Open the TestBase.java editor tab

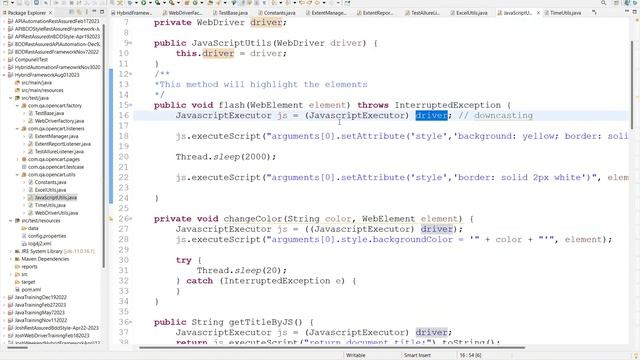coord(231,13)
